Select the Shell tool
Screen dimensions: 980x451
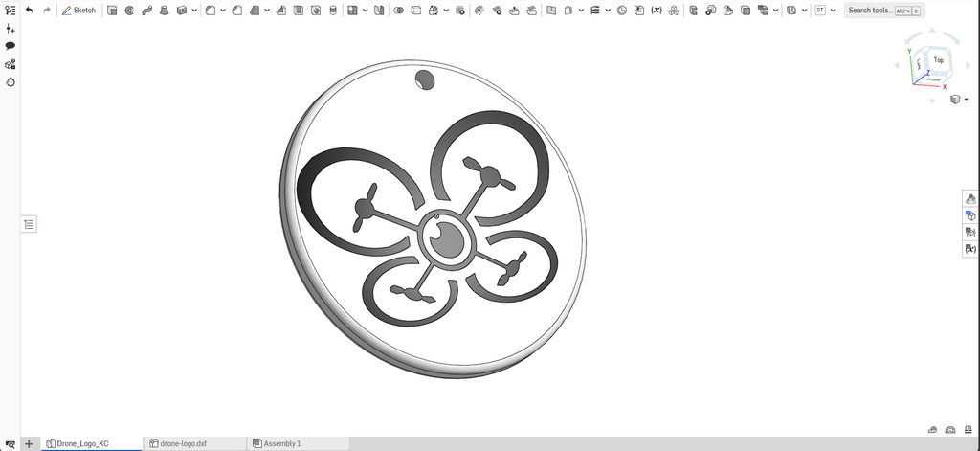(x=299, y=10)
